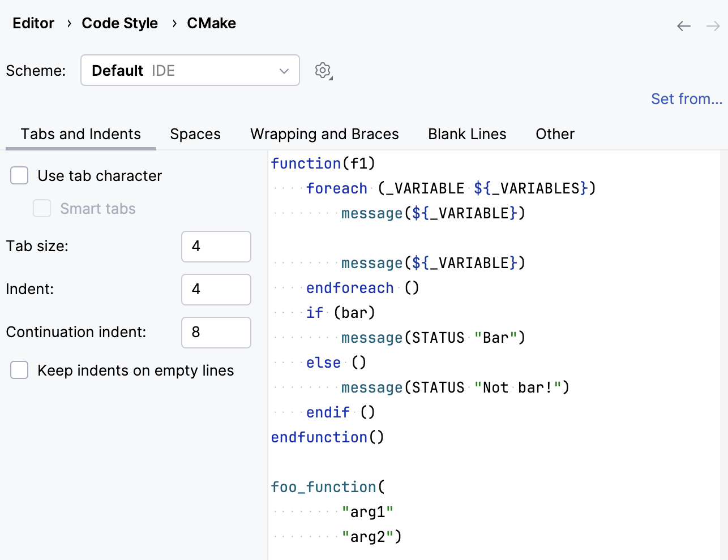Check Keep indents on empty lines
The height and width of the screenshot is (560, 728).
19,370
